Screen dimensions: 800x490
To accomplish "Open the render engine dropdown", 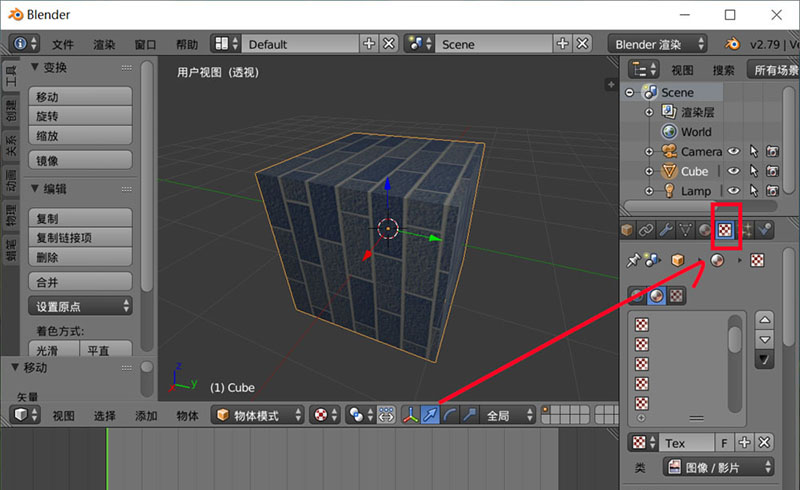I will pyautogui.click(x=657, y=44).
